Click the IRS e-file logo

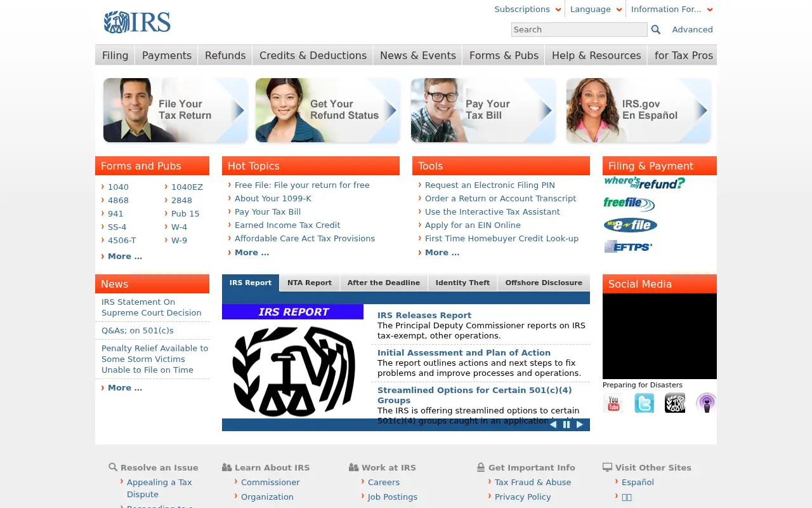(631, 225)
